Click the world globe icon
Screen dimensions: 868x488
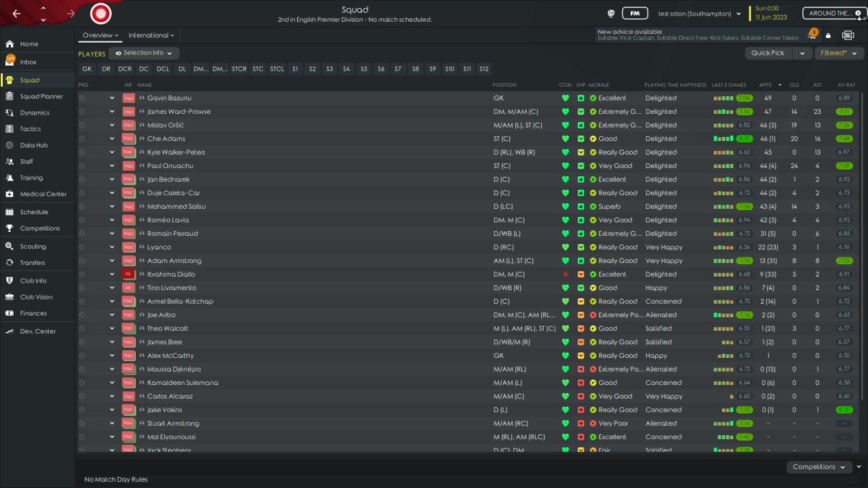click(x=610, y=14)
